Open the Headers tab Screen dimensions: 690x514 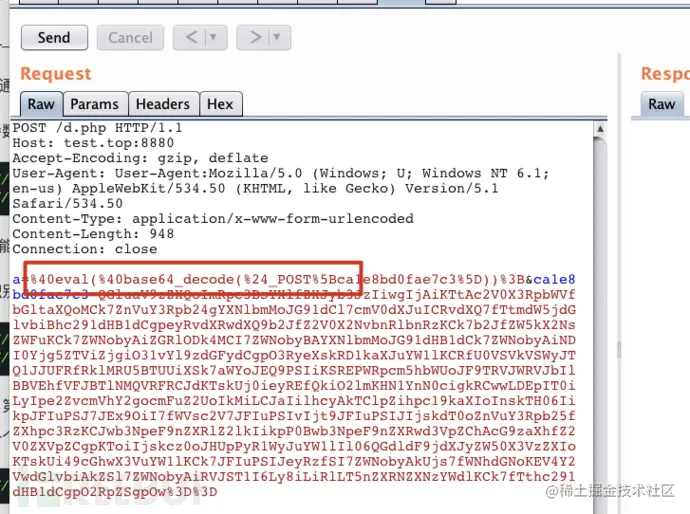(x=163, y=104)
